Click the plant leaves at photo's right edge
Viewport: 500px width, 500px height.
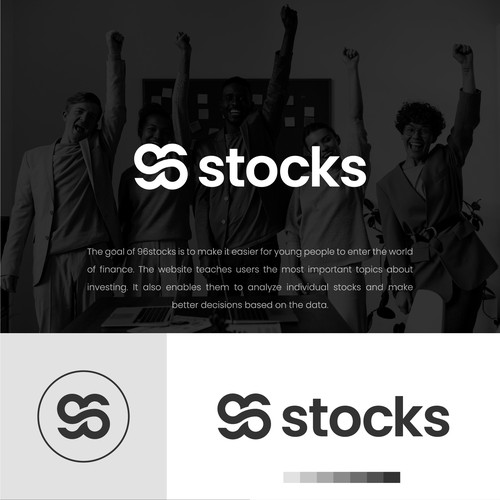473,213
